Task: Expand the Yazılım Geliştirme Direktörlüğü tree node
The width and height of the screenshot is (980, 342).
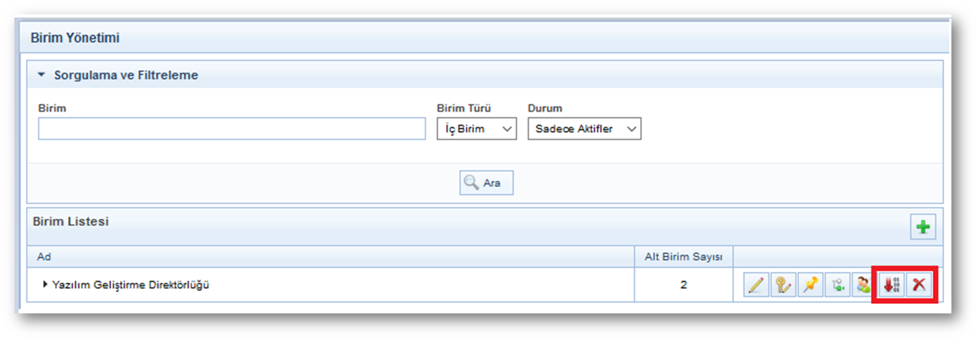Action: pos(45,285)
